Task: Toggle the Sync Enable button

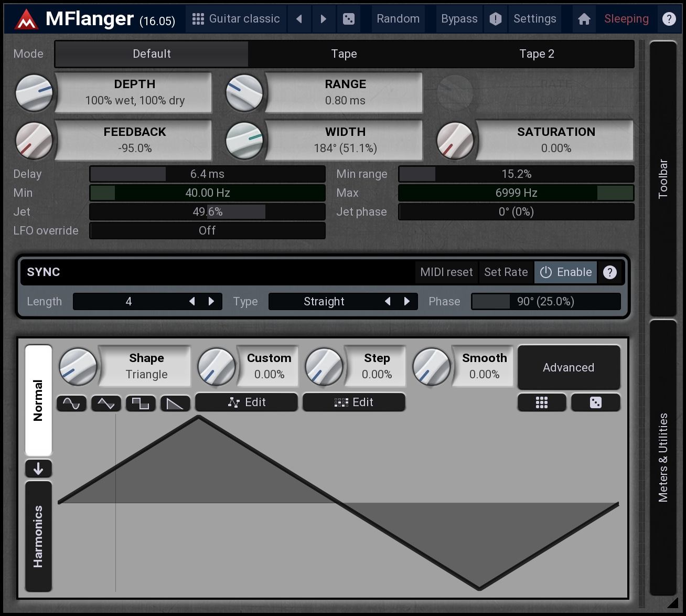Action: (x=566, y=272)
